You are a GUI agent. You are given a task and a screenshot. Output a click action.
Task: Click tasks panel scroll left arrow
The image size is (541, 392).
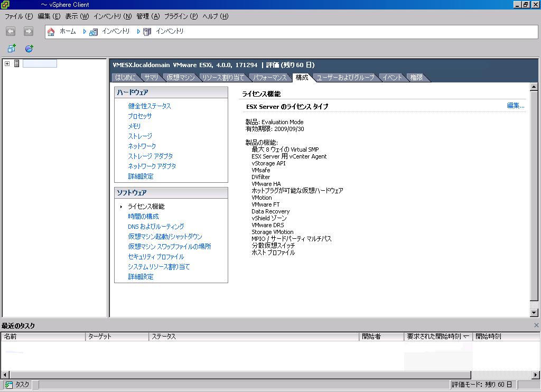[5, 375]
